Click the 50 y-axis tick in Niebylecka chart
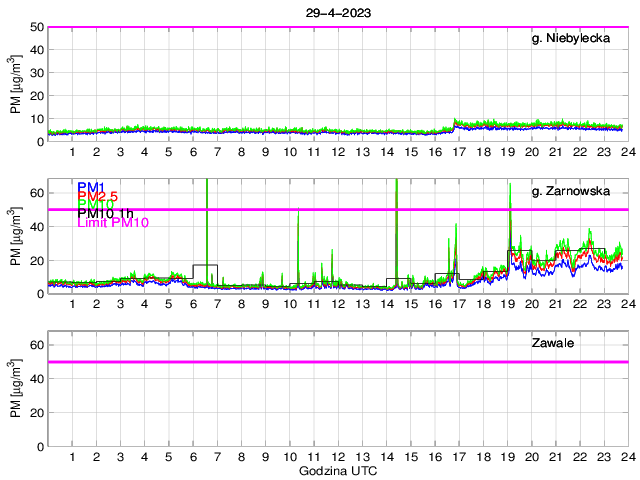 click(x=35, y=27)
